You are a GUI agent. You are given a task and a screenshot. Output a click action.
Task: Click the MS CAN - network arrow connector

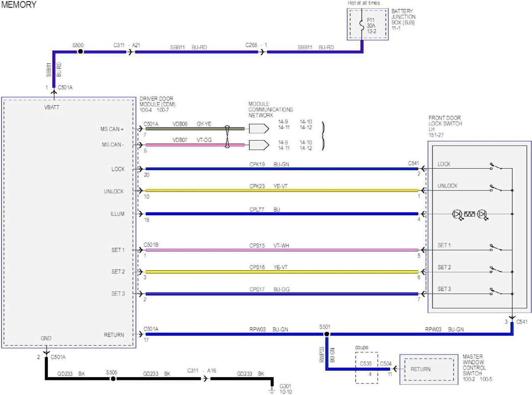pos(259,145)
